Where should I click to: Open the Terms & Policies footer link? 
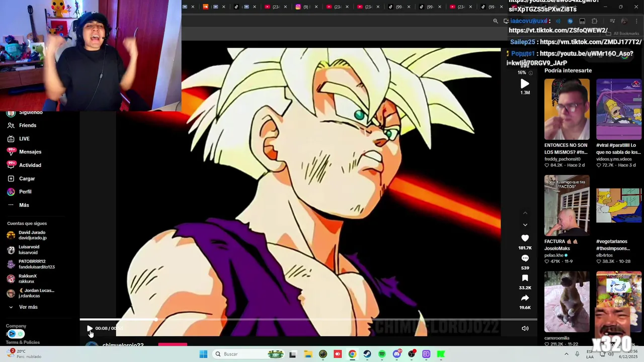23,342
